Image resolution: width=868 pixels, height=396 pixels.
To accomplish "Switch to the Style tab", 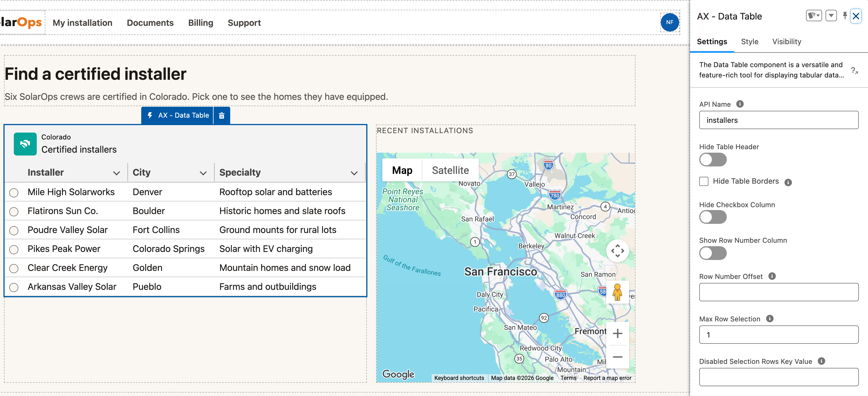I will click(749, 41).
